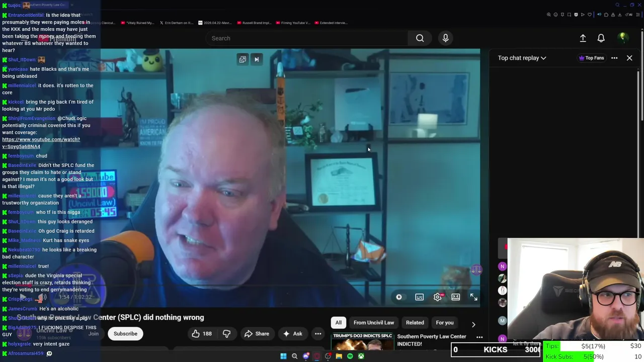The height and width of the screenshot is (362, 644).
Task: Click browser shield ad-block icon
Action: pos(576,15)
